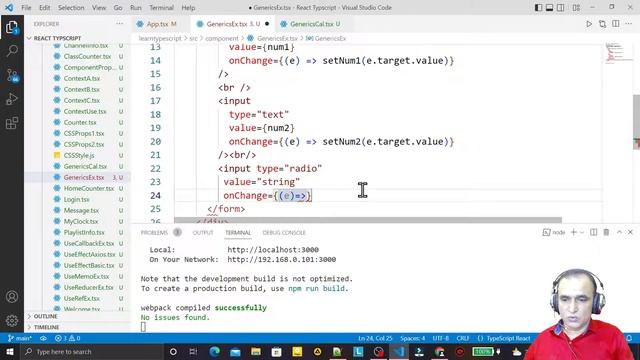Viewport: 640px width, 360px height.
Task: Open Source Control view
Action: tap(12, 75)
